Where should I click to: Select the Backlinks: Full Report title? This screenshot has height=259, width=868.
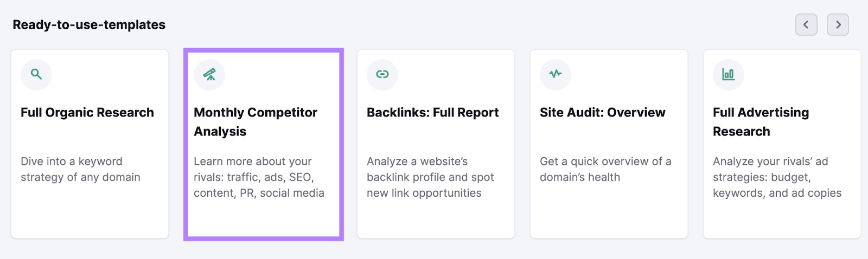tap(433, 113)
